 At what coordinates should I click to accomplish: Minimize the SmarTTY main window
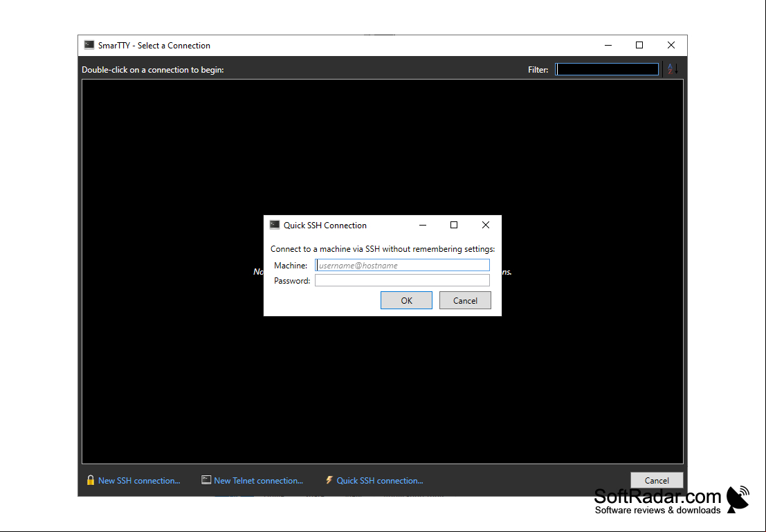pos(608,45)
